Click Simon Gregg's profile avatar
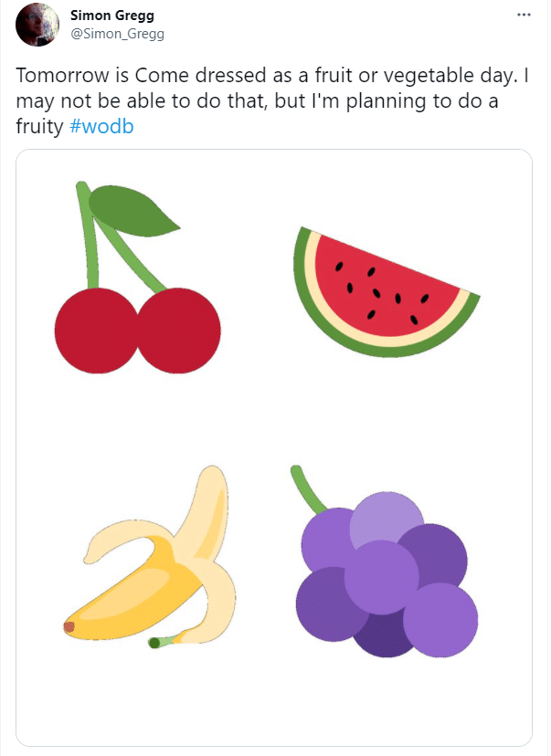This screenshot has height=756, width=551. pyautogui.click(x=37, y=24)
